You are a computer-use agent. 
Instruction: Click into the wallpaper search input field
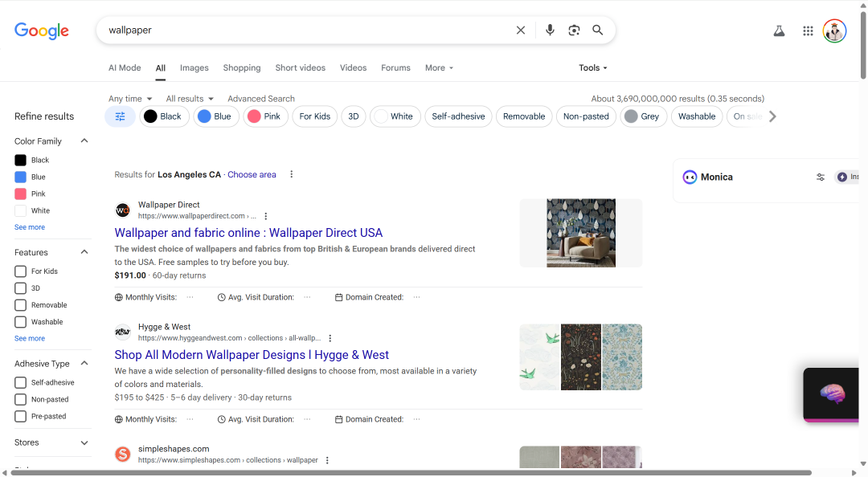tap(307, 30)
